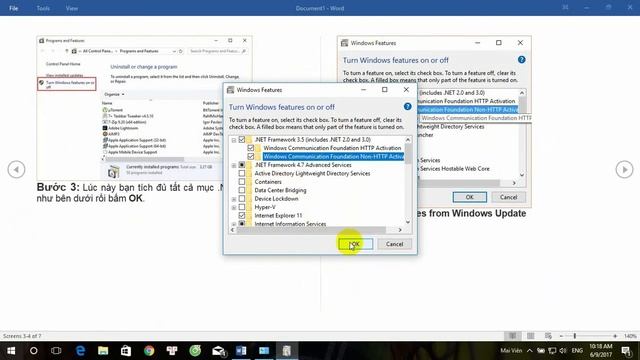The width and height of the screenshot is (640, 360).
Task: Select 'Containers' row text
Action: pyautogui.click(x=268, y=182)
